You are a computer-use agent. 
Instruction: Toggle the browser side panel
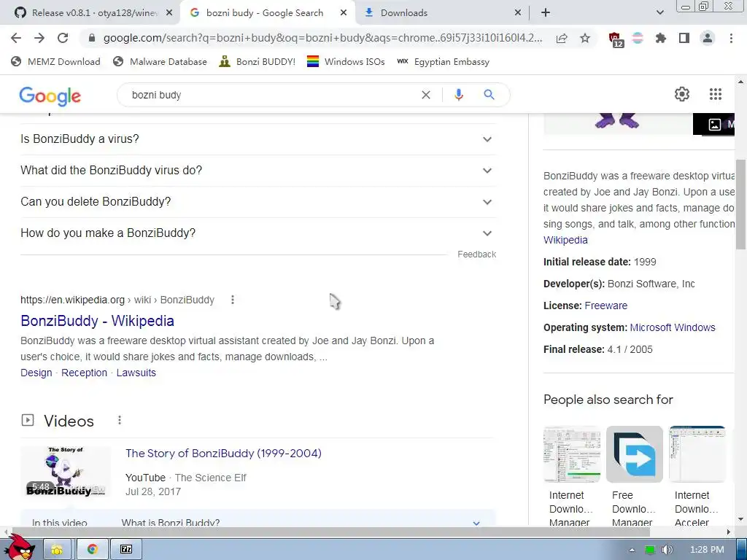[684, 38]
